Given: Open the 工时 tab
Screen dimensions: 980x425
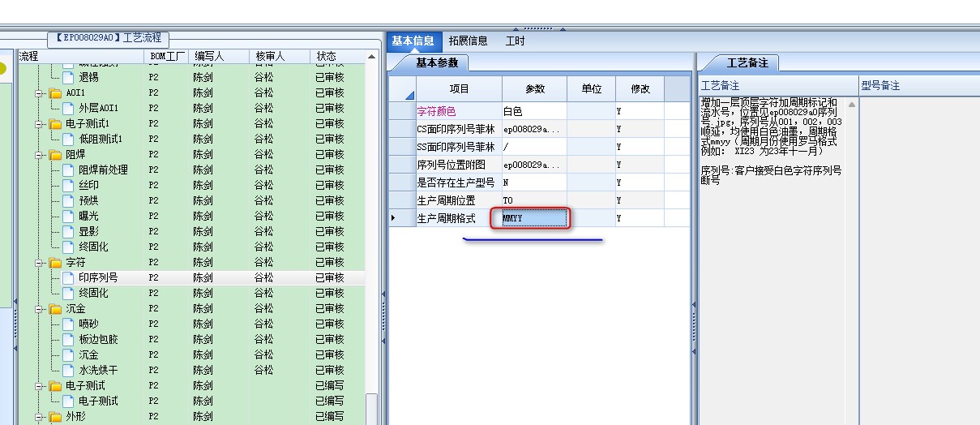Looking at the screenshot, I should tap(515, 41).
